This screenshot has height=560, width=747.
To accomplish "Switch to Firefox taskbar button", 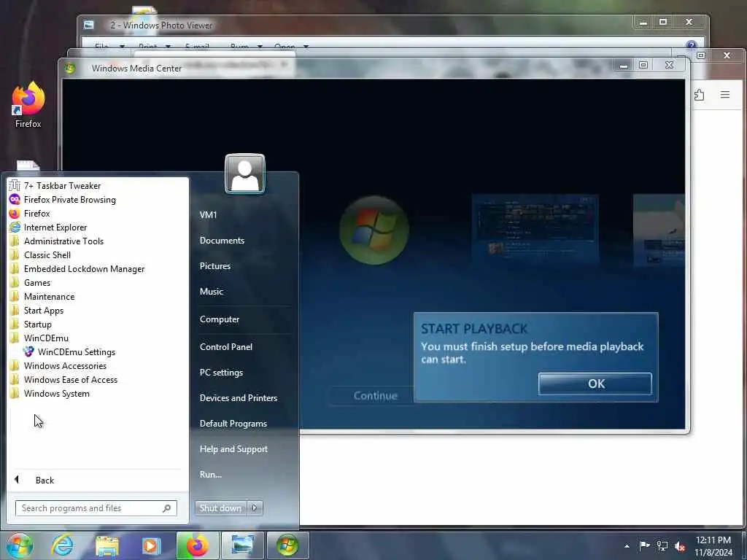I will pyautogui.click(x=197, y=545).
